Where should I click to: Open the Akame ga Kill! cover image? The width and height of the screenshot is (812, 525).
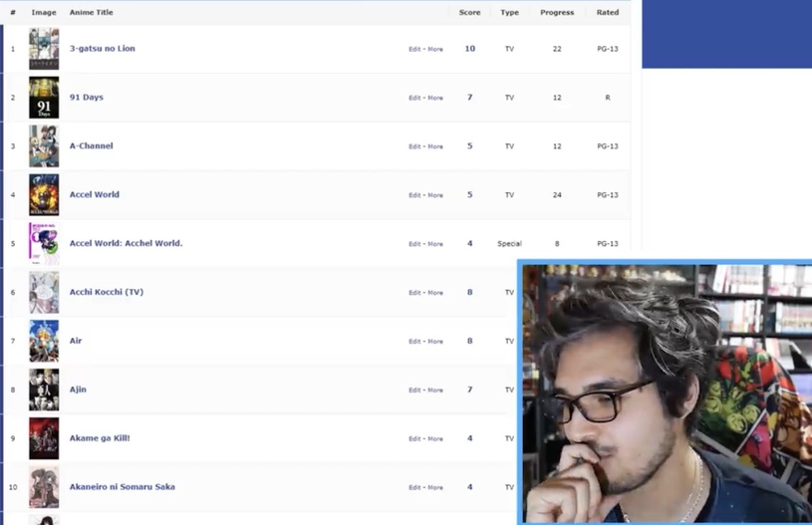44,438
